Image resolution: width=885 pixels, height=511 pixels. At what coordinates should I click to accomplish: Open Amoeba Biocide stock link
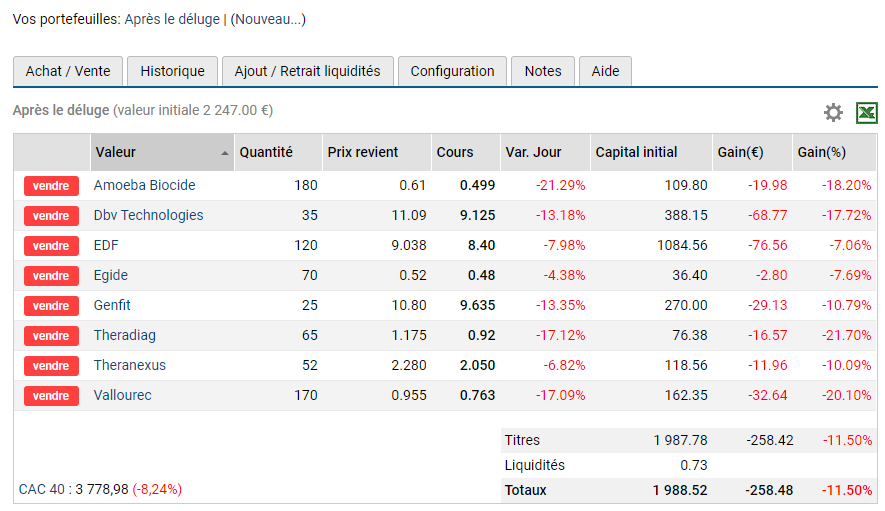(x=144, y=185)
